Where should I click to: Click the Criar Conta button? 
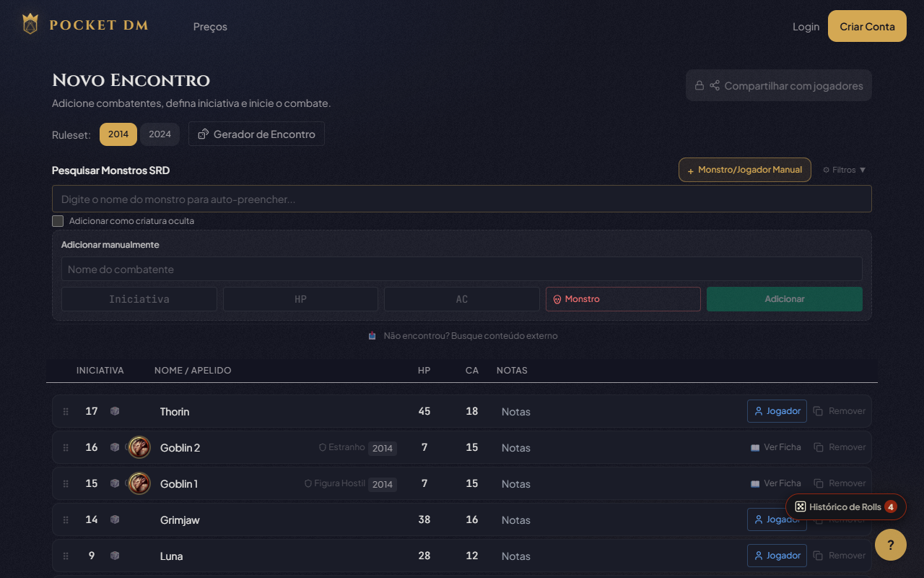867,27
